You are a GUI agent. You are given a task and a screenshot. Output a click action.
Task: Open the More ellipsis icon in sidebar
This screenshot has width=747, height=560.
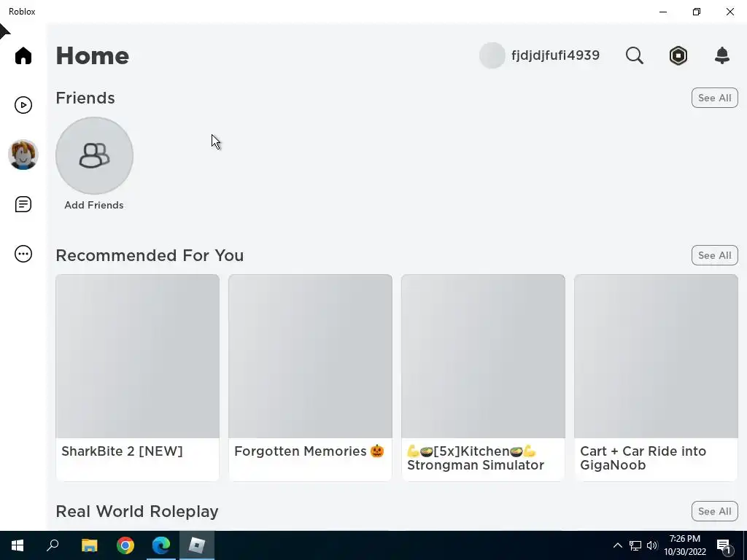[23, 254]
